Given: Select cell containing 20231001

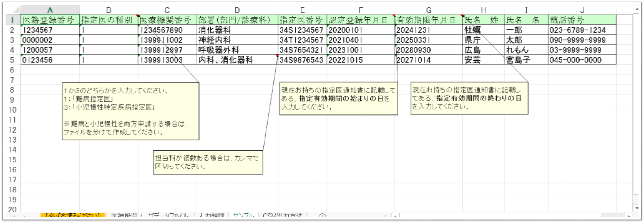Looking at the screenshot, I should coord(361,50).
